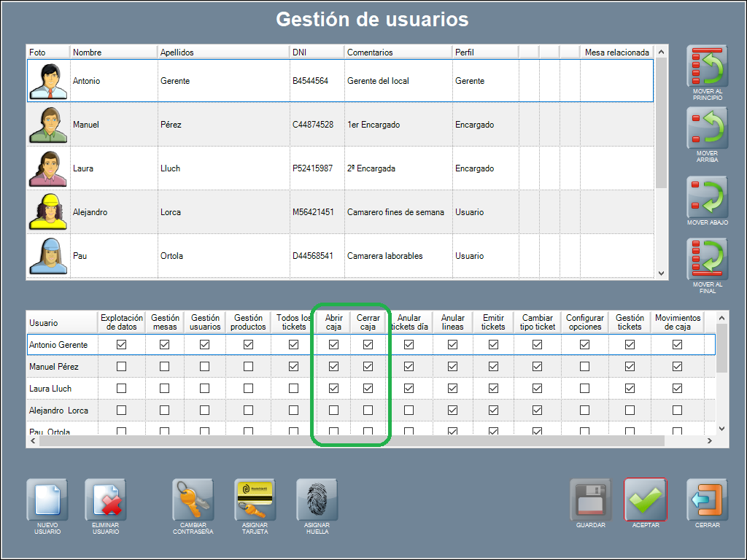The image size is (747, 560).
Task: Click the Cerrar button
Action: click(708, 500)
